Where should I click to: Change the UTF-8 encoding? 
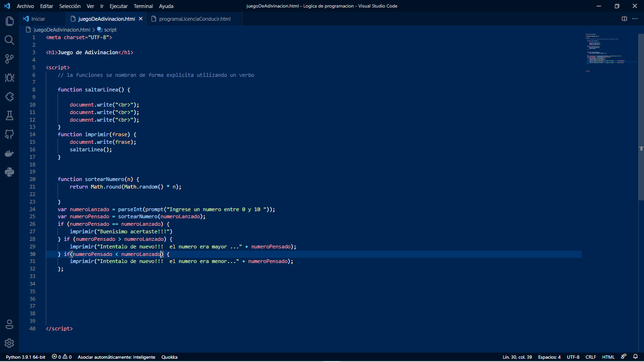point(573,357)
